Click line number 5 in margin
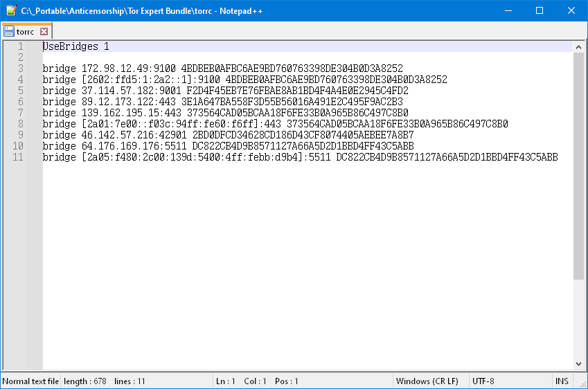The height and width of the screenshot is (389, 588). 21,91
